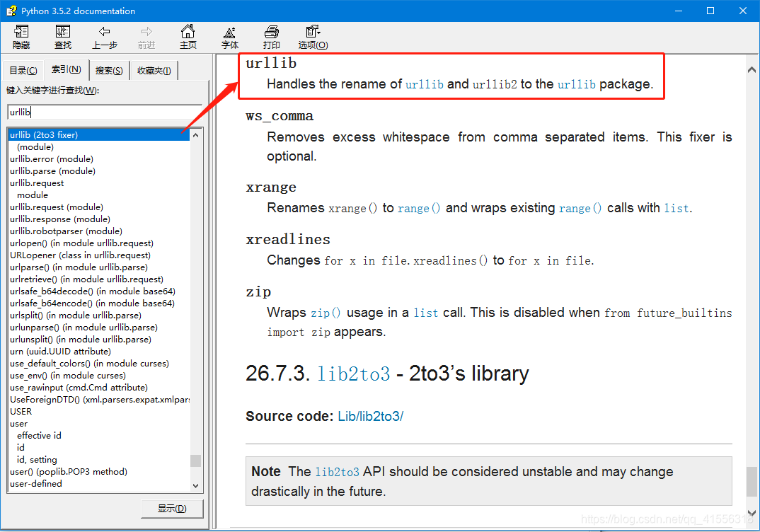Select 'urlunparse() (in module urllib.parse)' entry
Screen dimensions: 760x532
pyautogui.click(x=84, y=328)
